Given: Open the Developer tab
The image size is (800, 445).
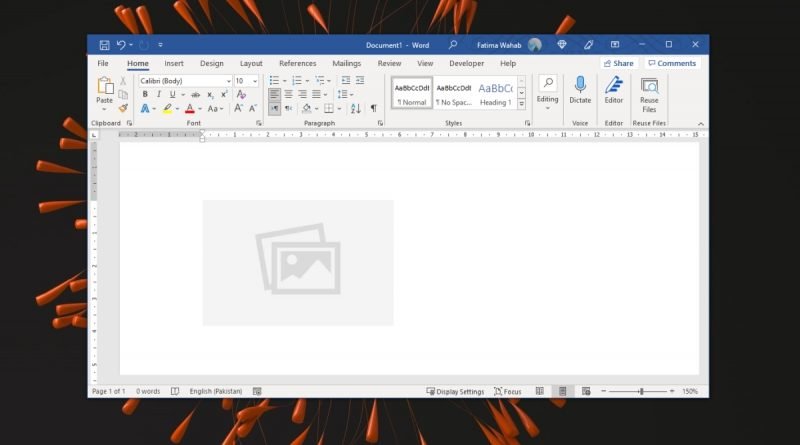Looking at the screenshot, I should [466, 63].
